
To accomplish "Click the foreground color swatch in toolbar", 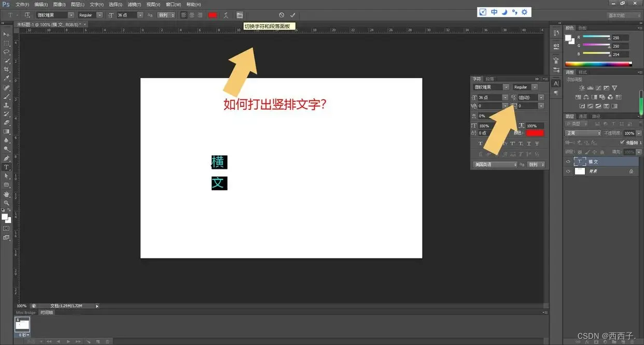I will [5, 217].
